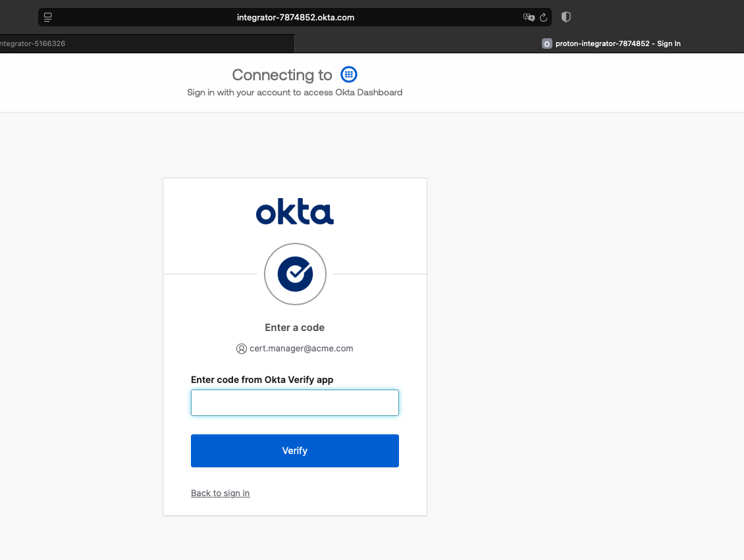Click the cert.manager@acme.com identifier text
The width and height of the screenshot is (744, 560).
pos(302,349)
